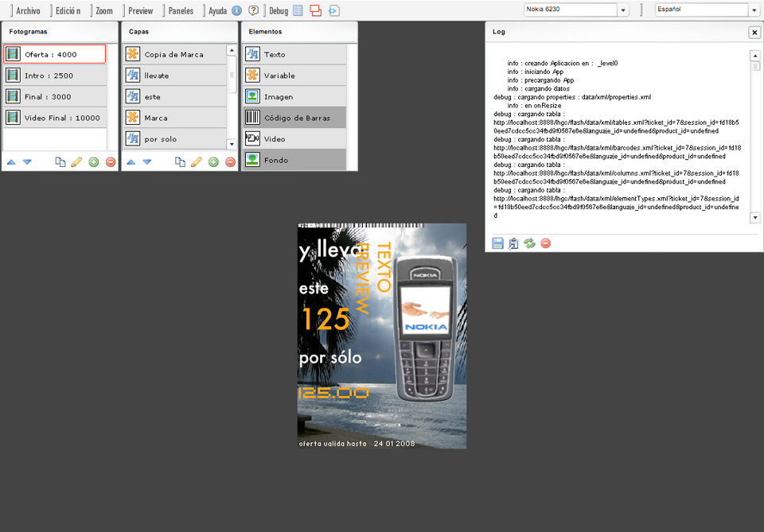The width and height of the screenshot is (764, 532).
Task: Click the orange 125 text on canvas
Action: 325,320
